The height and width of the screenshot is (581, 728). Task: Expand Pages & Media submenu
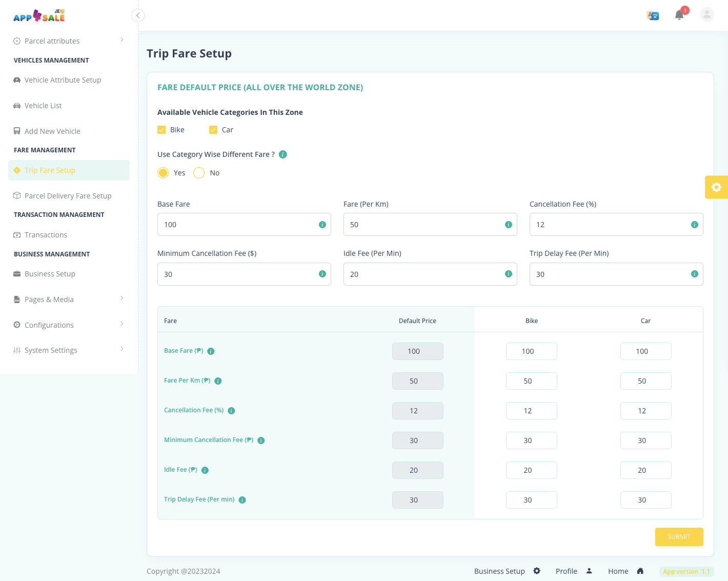[x=69, y=299]
